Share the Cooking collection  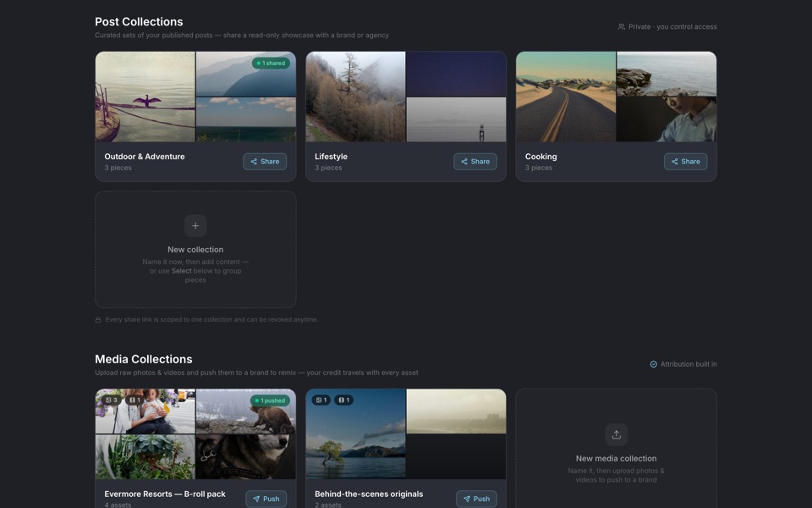coord(686,162)
